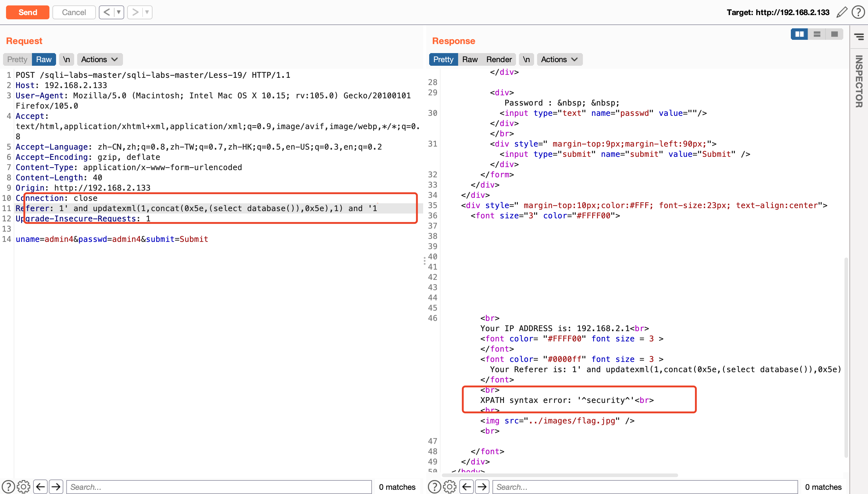Jump to next request search match

click(x=56, y=487)
